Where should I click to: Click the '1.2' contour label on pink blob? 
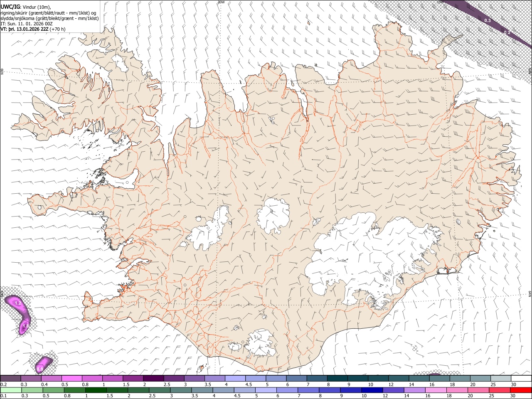pos(17,303)
